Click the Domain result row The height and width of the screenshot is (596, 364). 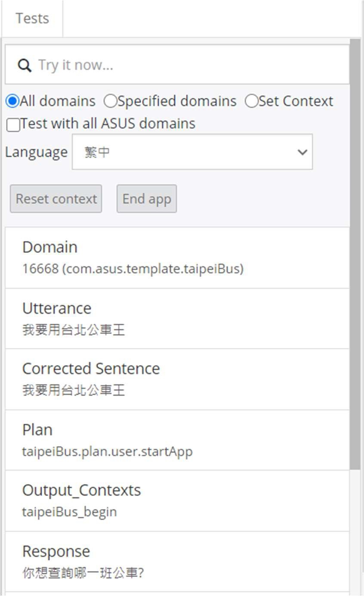[177, 258]
